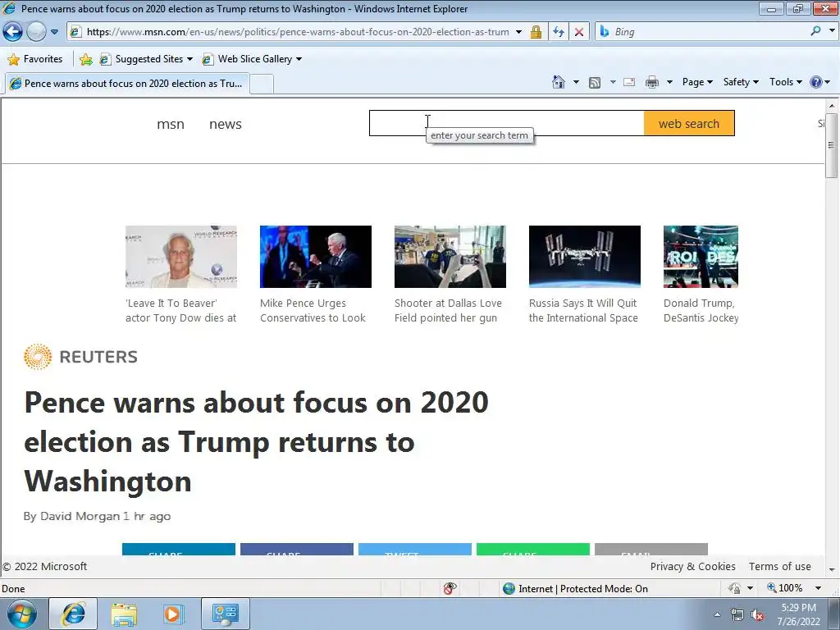This screenshot has width=840, height=630.
Task: Show hidden system tray icons arrow
Action: coord(717,615)
